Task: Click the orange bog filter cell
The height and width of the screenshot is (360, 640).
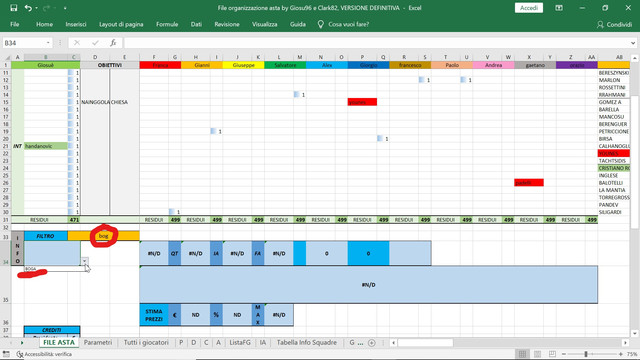Action: (x=103, y=236)
